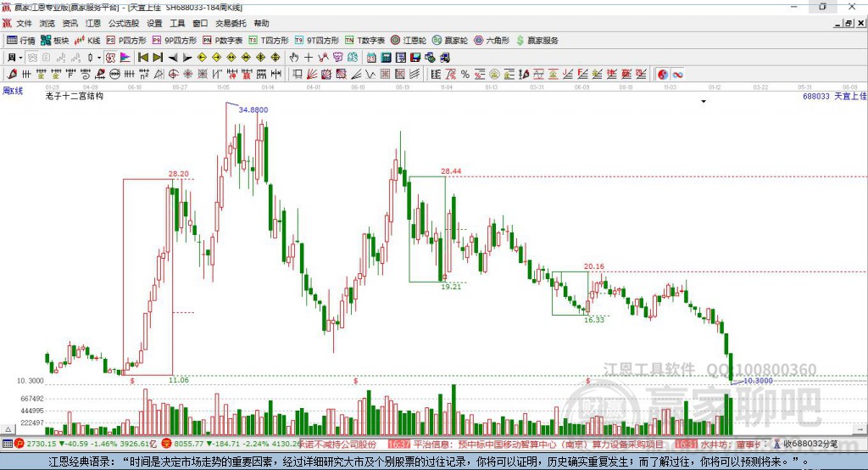Click the zigzag line with red dots icon
The height and width of the screenshot is (470, 868).
pyautogui.click(x=323, y=58)
